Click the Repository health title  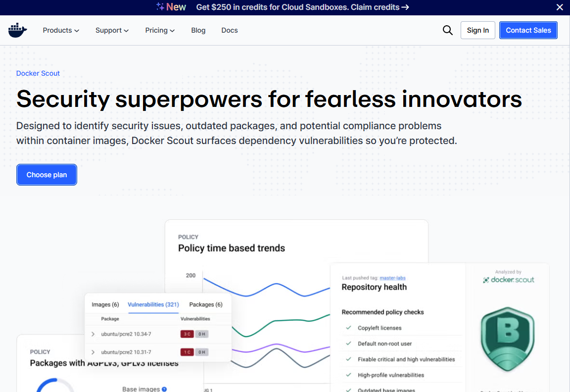coord(374,287)
